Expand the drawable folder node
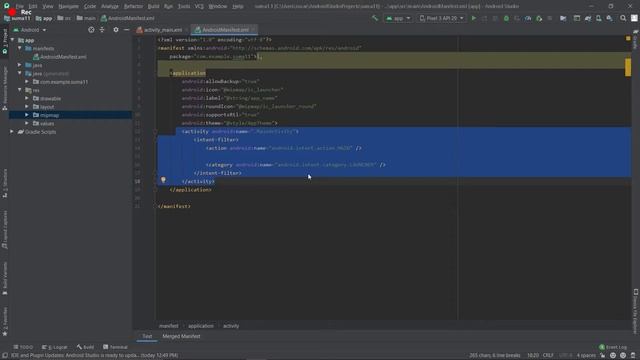 point(27,98)
